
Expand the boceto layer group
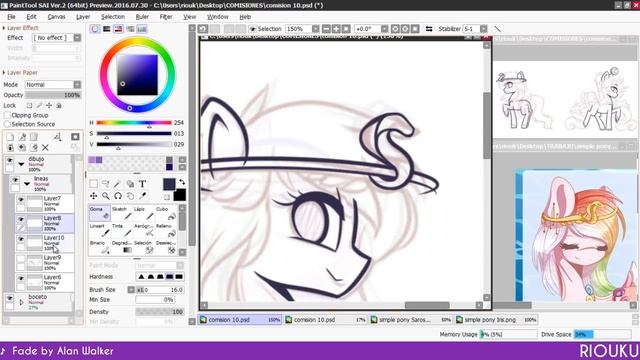point(21,302)
